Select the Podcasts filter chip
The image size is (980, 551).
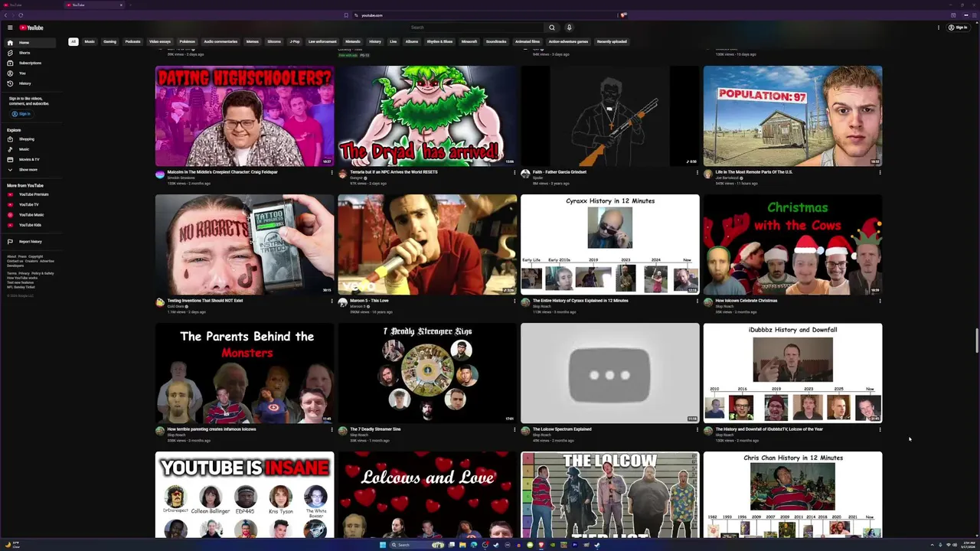point(133,41)
